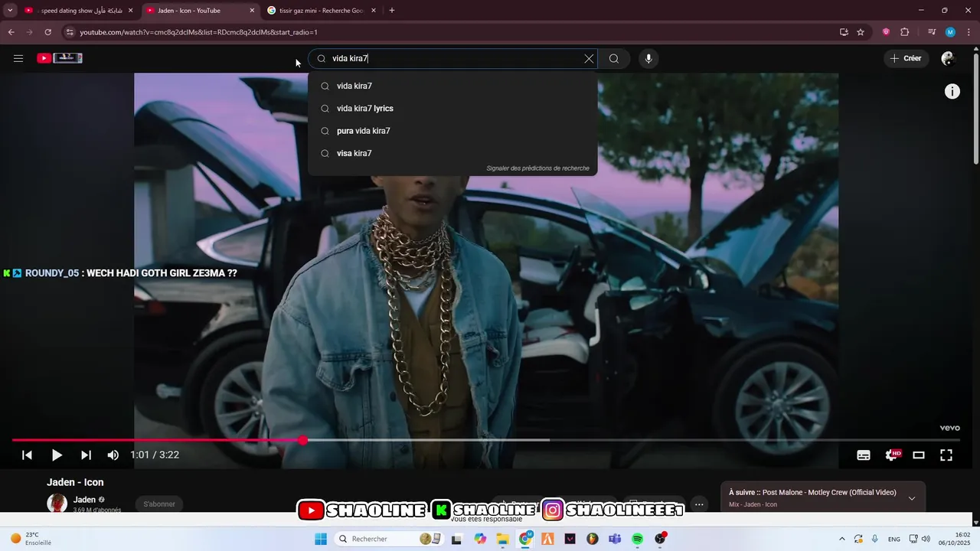
Task: Click the YouTube URL address bar
Action: [452, 32]
